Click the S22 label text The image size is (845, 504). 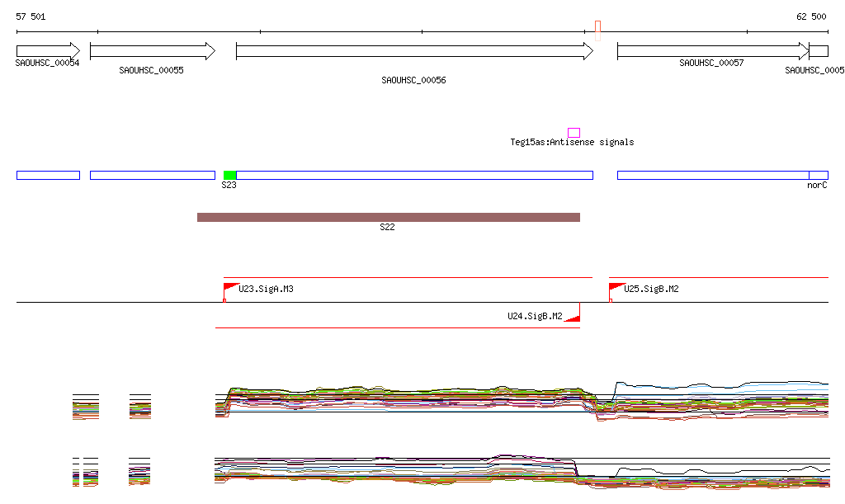[x=388, y=227]
